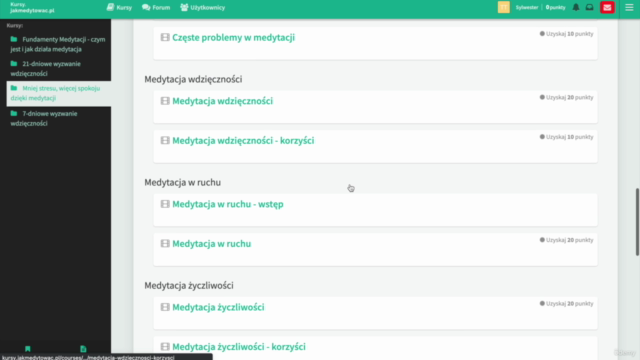Click video icon beside Medytacja życzliwości lesson
The image size is (640, 360).
[x=165, y=307]
